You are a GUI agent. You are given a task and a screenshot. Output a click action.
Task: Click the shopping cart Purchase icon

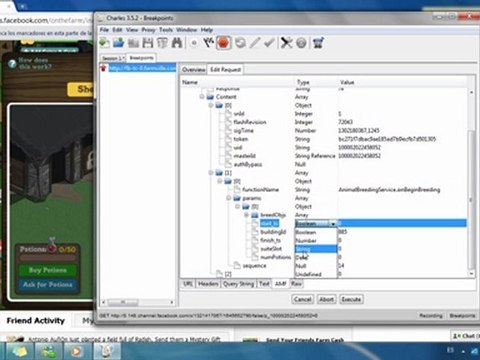click(x=318, y=43)
